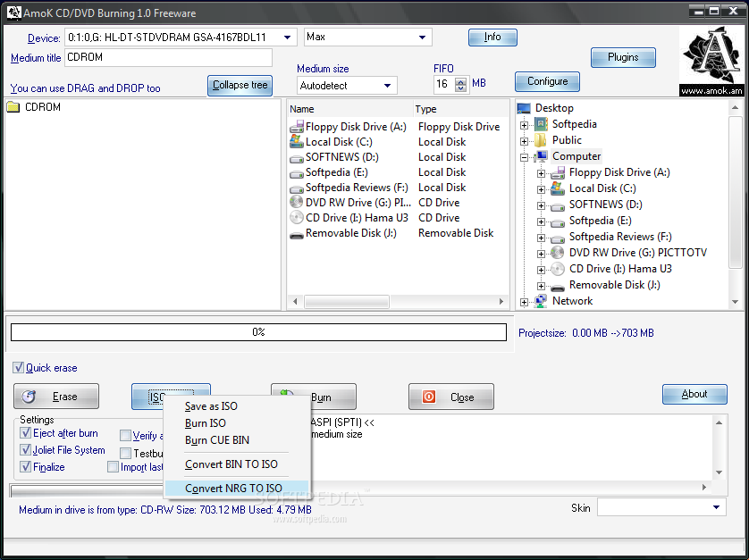Viewport: 749px width, 560px height.
Task: Click Softpedia (E:) drive icon in file list
Action: pos(297,173)
